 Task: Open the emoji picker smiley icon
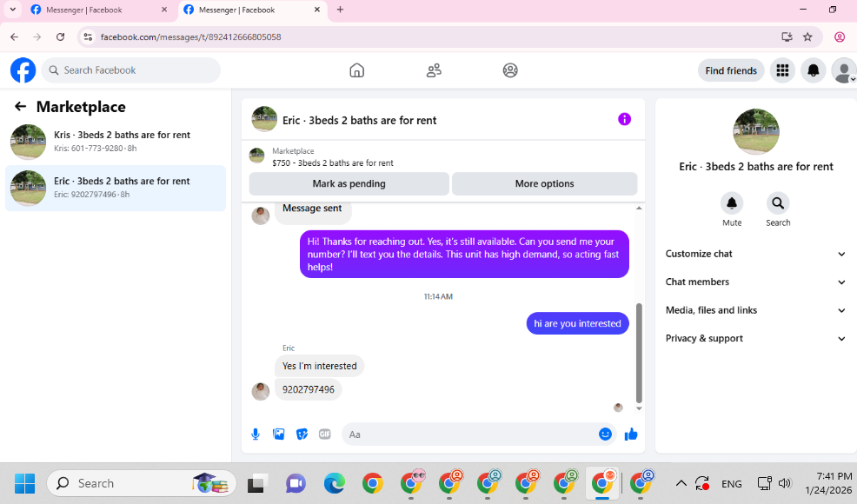[605, 434]
